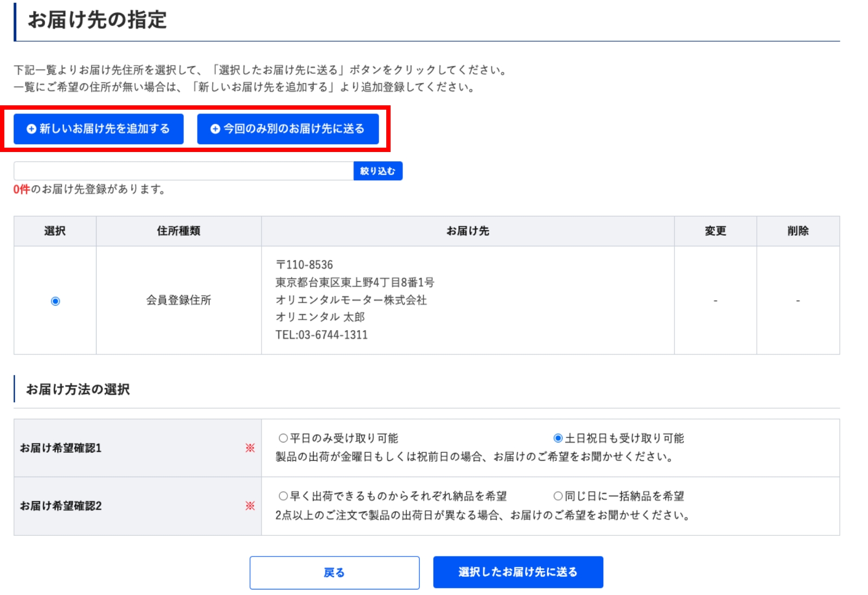
Task: Click the 変更 column header
Action: click(x=715, y=231)
